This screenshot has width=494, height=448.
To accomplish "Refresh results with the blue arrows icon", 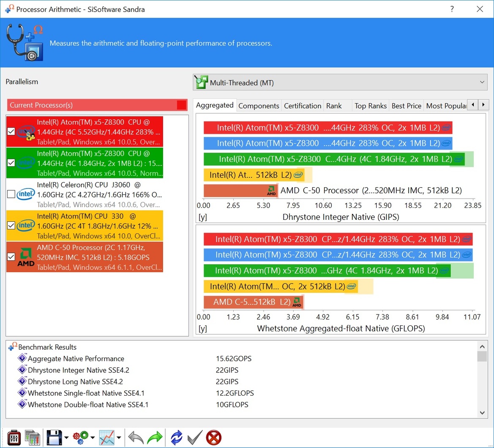I will [x=177, y=437].
